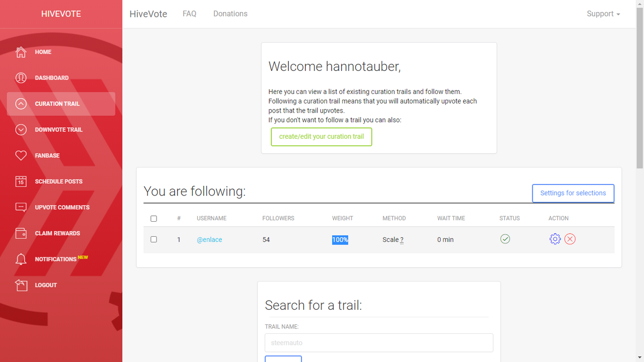Select Logout in the sidebar
Image resolution: width=644 pixels, height=362 pixels.
click(x=61, y=285)
